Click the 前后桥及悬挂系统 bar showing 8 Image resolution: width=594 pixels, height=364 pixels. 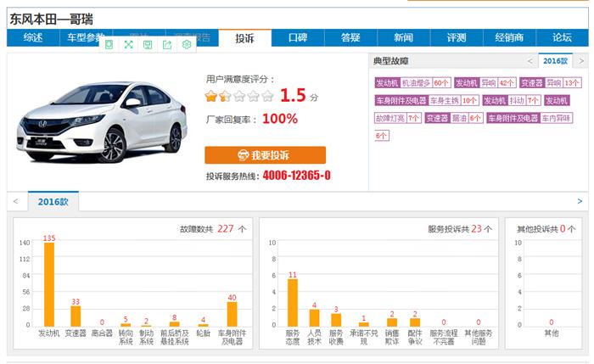(x=175, y=324)
